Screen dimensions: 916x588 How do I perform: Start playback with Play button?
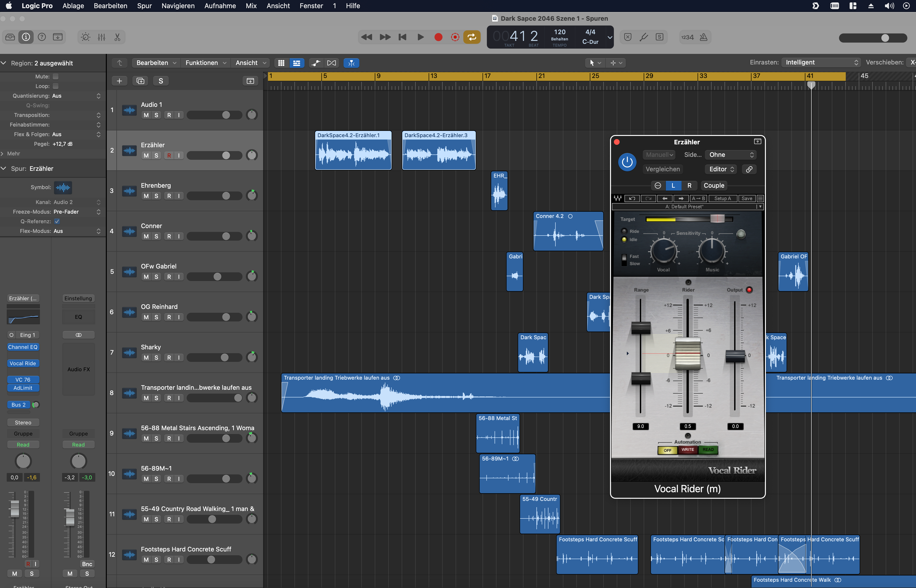[x=421, y=37]
